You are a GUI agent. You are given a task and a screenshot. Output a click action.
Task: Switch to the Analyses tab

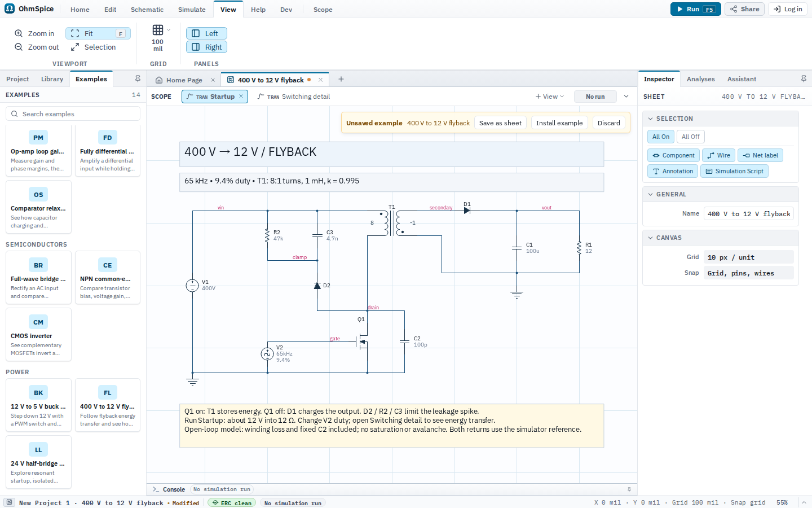[x=701, y=79]
